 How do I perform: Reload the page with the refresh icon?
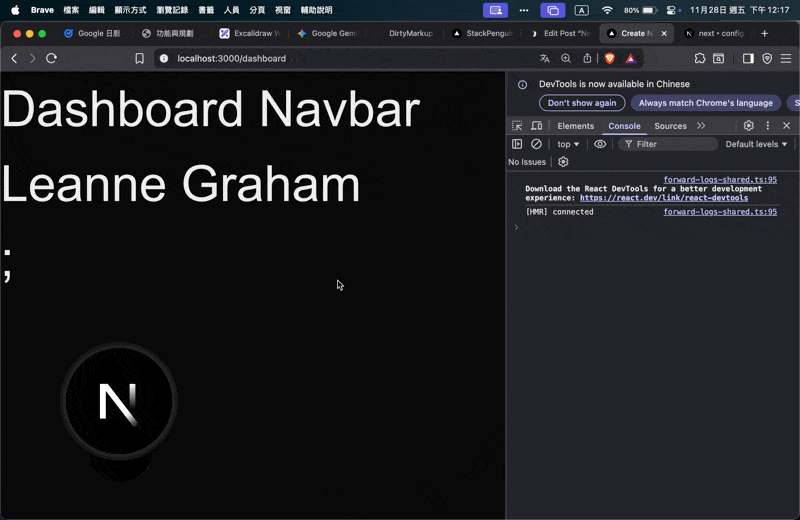[x=51, y=58]
